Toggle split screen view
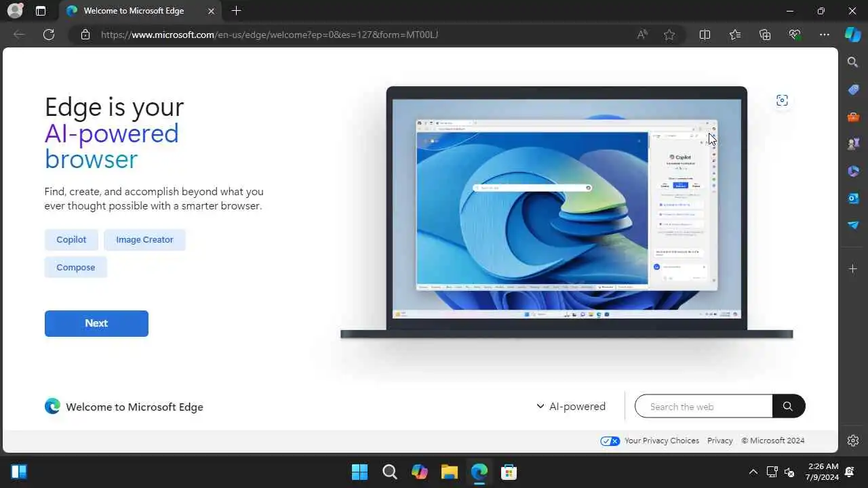The width and height of the screenshot is (868, 488). (x=705, y=35)
